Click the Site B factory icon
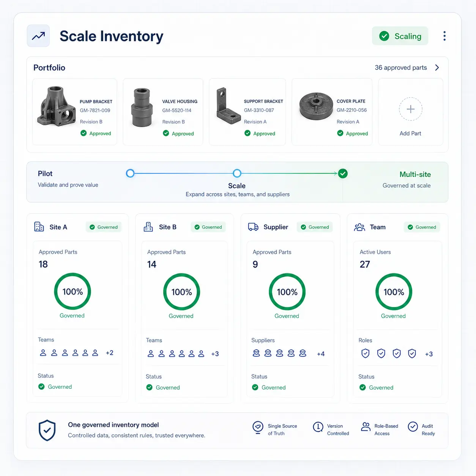476x476 pixels. tap(148, 227)
